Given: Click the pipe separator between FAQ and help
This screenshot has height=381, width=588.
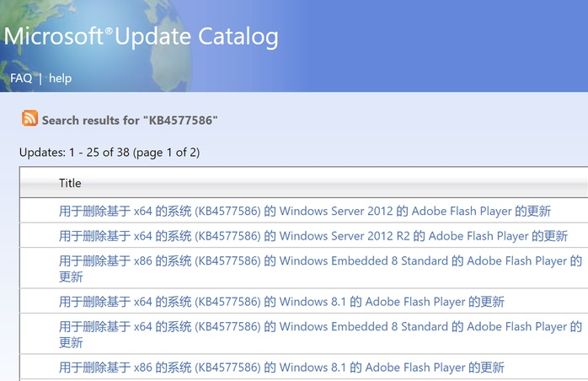Looking at the screenshot, I should click(40, 78).
